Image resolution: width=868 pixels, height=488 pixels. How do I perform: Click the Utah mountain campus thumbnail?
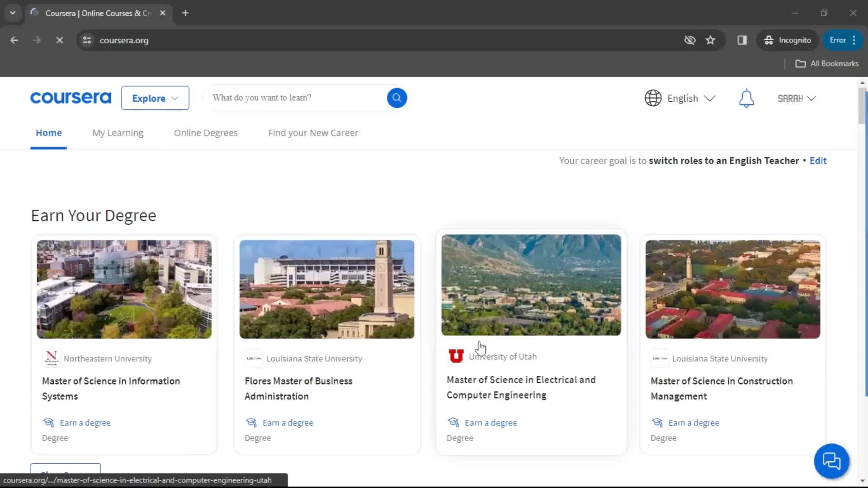(531, 285)
